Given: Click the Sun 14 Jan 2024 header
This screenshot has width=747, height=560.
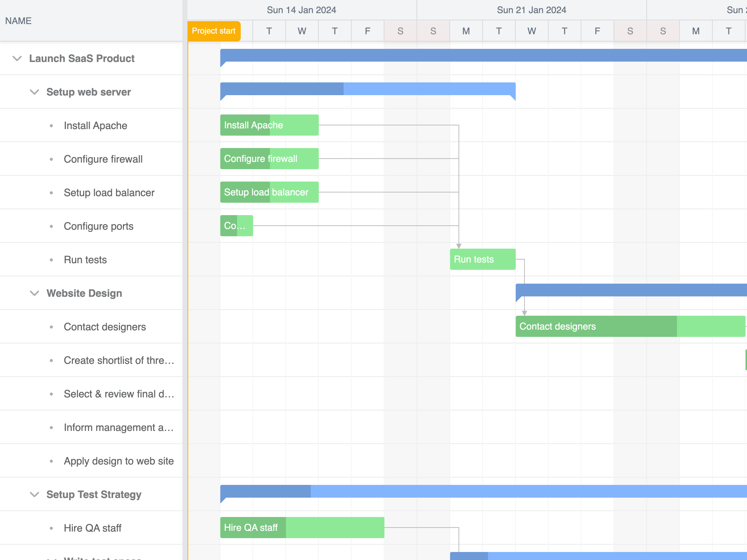Looking at the screenshot, I should point(302,10).
